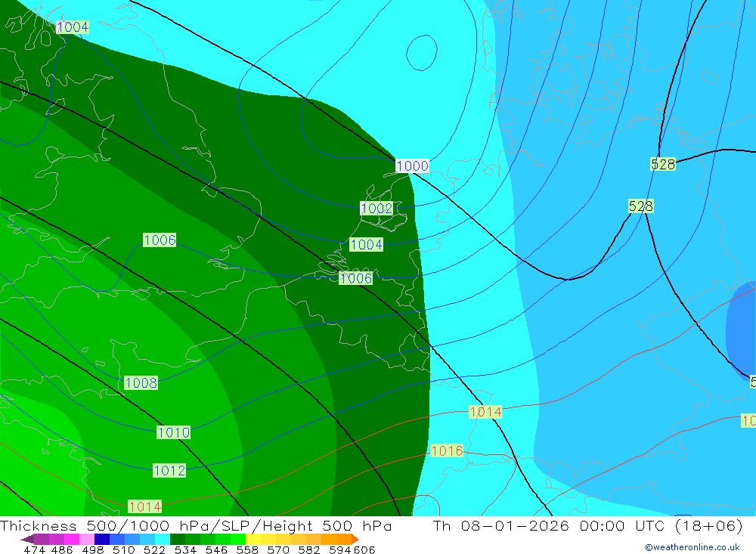Click the darker blue thickness patch at the eastern edge

coord(742,330)
